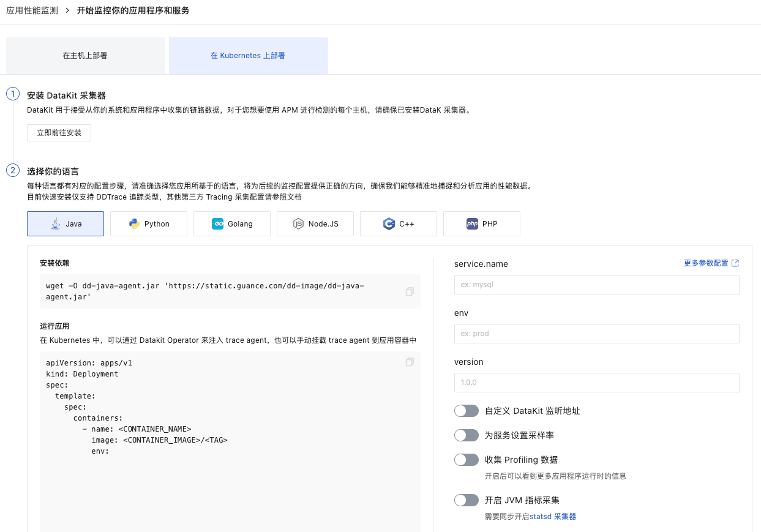Click '- name: <CONTAINER_NAME>' line
761x532 pixels.
point(137,429)
